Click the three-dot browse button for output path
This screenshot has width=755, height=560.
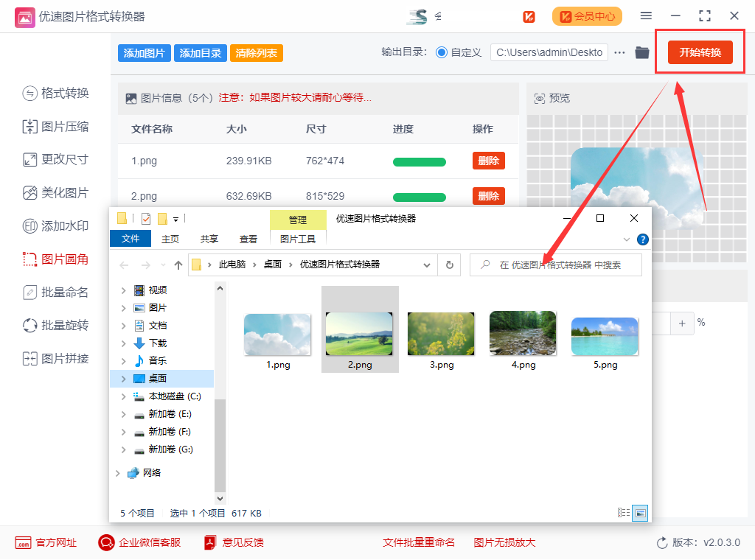(x=619, y=52)
